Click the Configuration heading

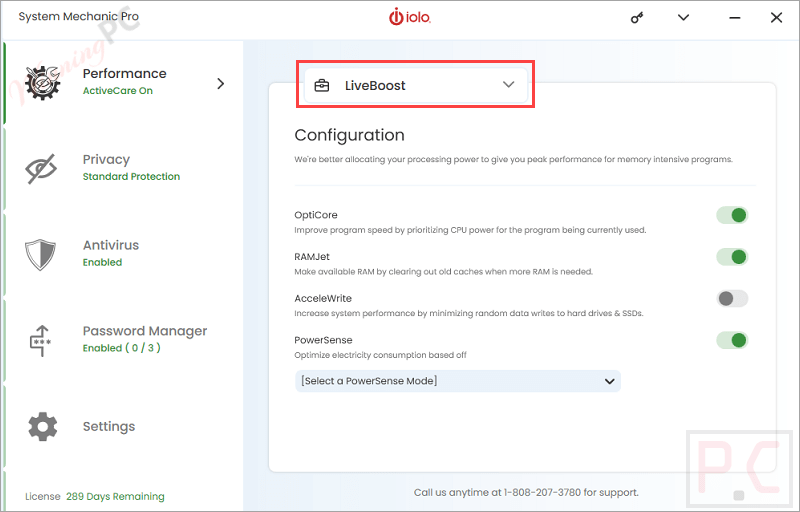[x=349, y=135]
